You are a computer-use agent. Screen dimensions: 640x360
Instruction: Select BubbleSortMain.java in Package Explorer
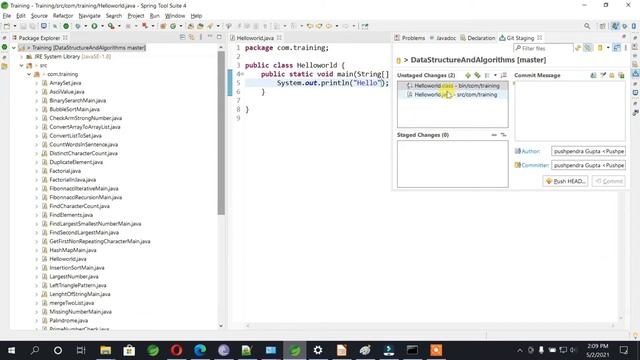[74, 109]
